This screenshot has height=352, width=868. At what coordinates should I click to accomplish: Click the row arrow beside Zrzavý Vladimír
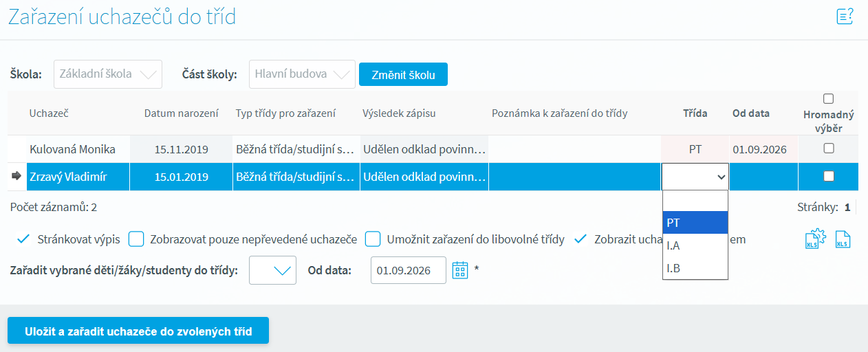pyautogui.click(x=17, y=177)
